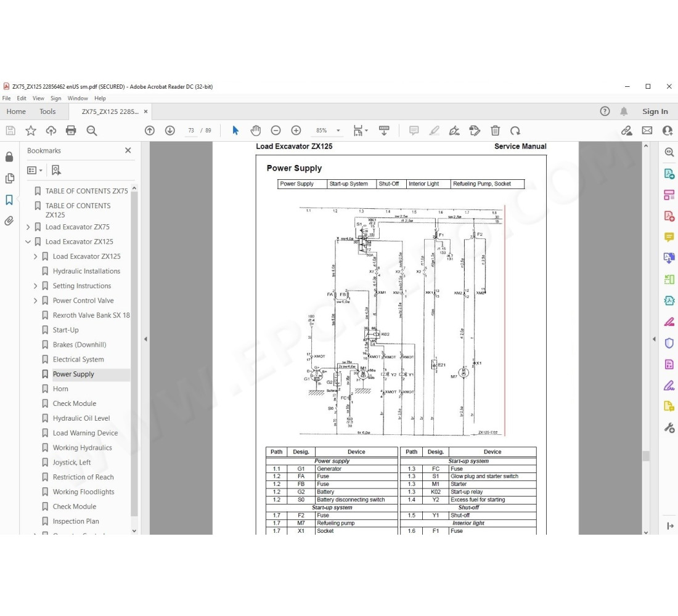Viewport: 678px width, 616px height.
Task: Open the Help menu
Action: (x=100, y=98)
